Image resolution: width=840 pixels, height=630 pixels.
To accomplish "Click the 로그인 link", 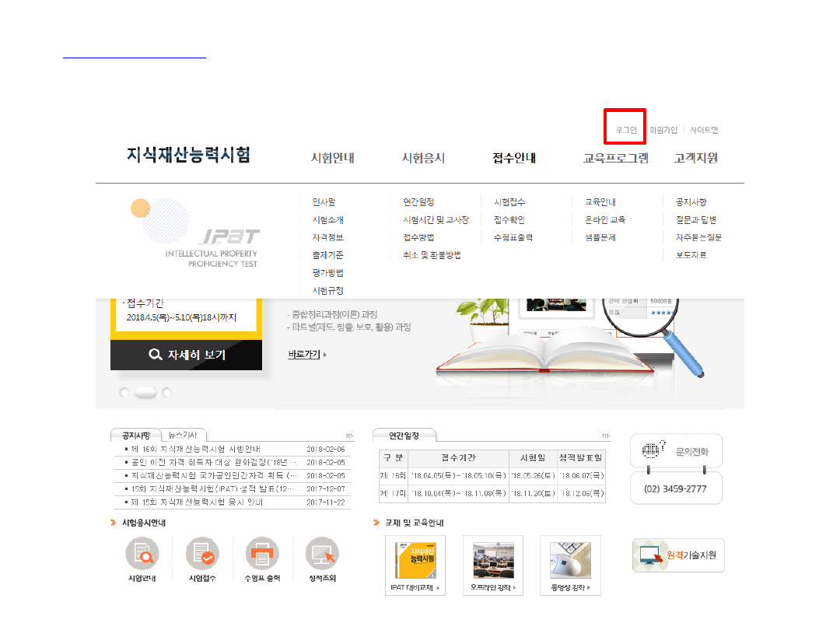I will [x=626, y=130].
